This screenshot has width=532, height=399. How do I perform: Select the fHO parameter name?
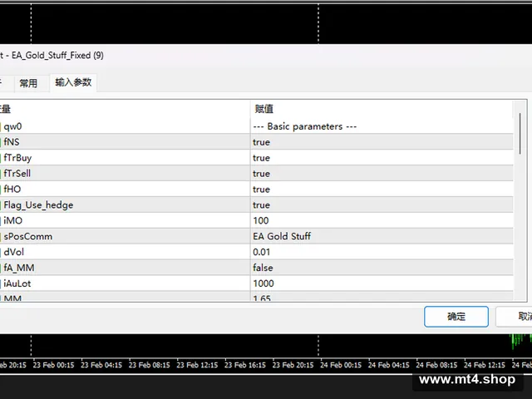12,189
